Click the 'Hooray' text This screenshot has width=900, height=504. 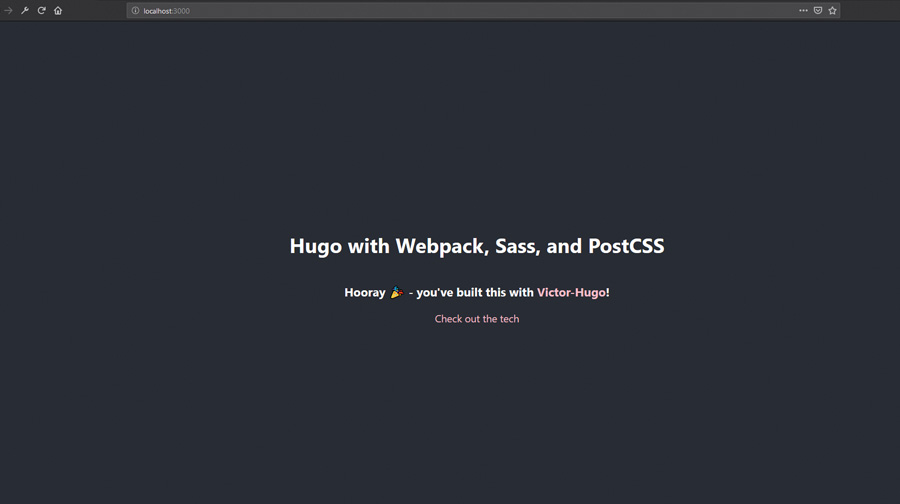click(364, 293)
